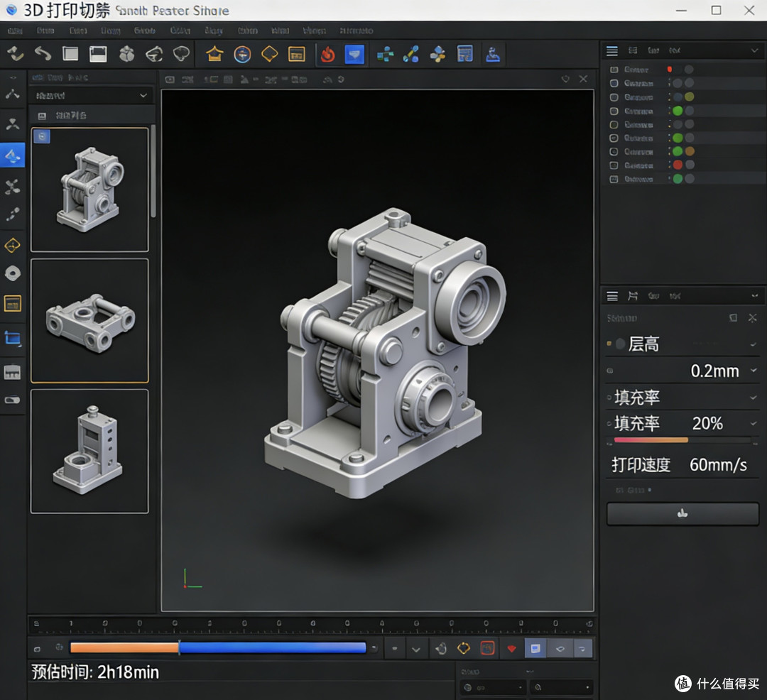
Task: Select the blue frame tool in left sidebar
Action: tap(13, 338)
